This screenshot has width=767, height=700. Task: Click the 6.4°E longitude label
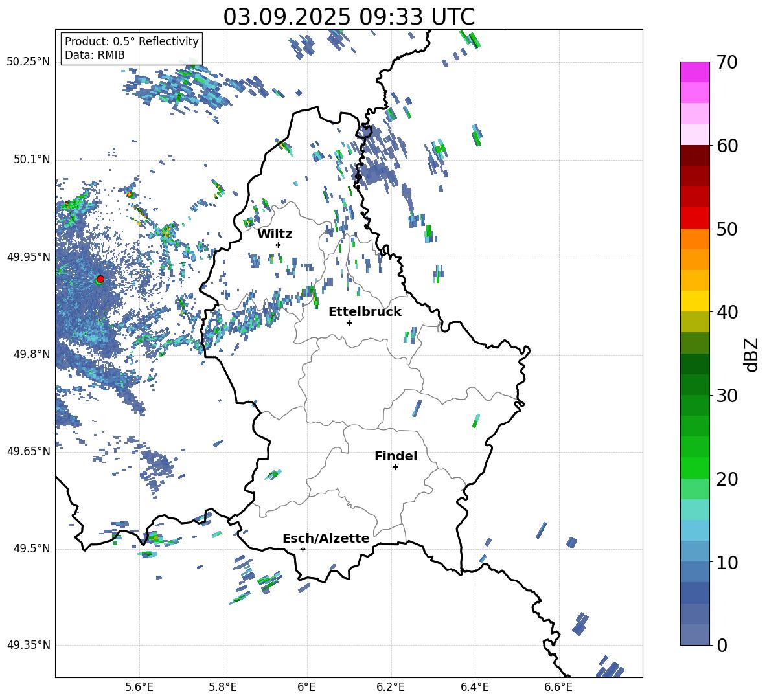(x=474, y=687)
